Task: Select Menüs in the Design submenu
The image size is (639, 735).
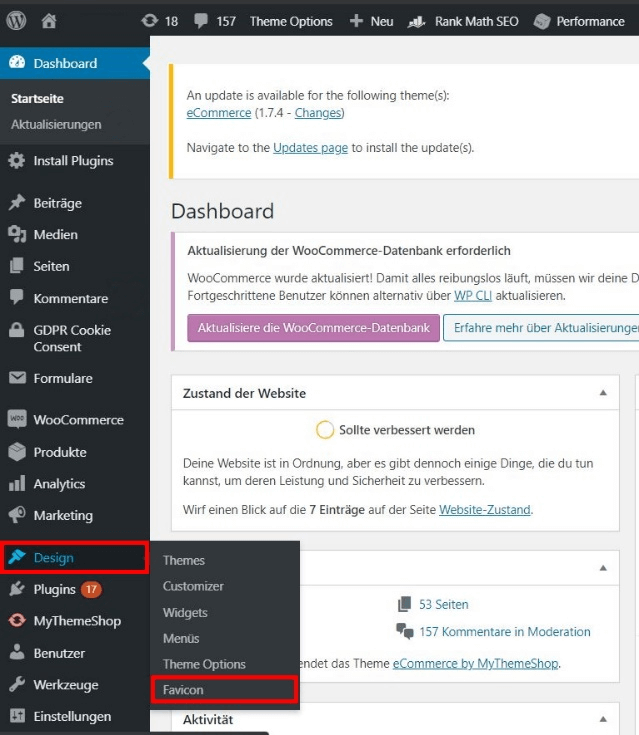Action: click(181, 638)
